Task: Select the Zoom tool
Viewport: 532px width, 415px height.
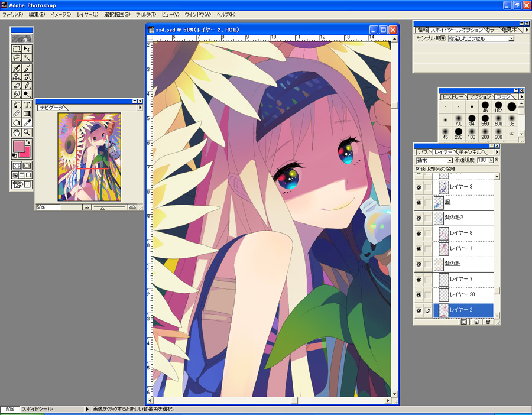Action: point(27,132)
